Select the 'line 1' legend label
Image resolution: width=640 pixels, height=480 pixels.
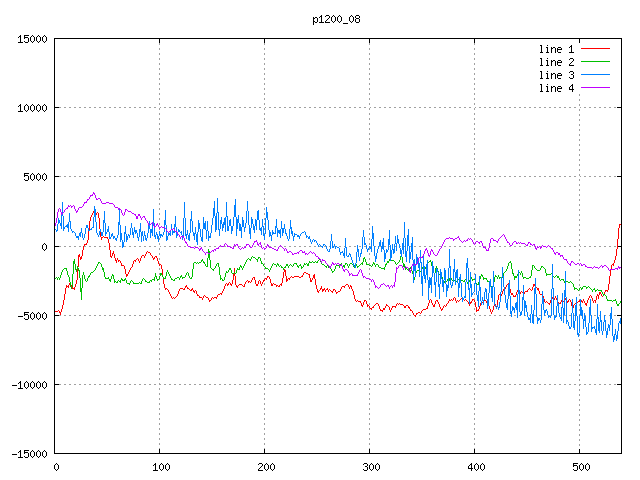tap(557, 49)
